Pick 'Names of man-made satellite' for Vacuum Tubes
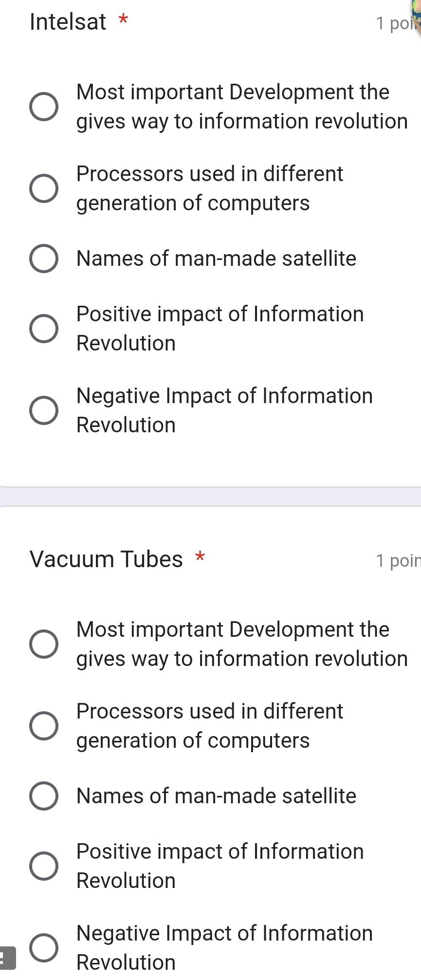This screenshot has height=980, width=421. (44, 796)
